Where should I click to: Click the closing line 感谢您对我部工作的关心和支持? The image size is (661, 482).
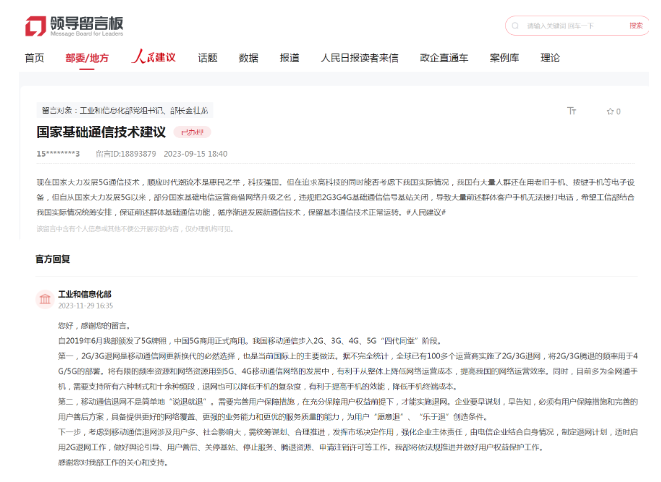pyautogui.click(x=113, y=463)
